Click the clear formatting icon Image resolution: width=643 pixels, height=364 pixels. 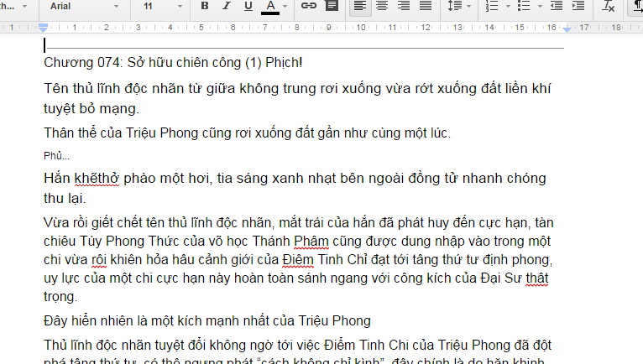tap(609, 7)
